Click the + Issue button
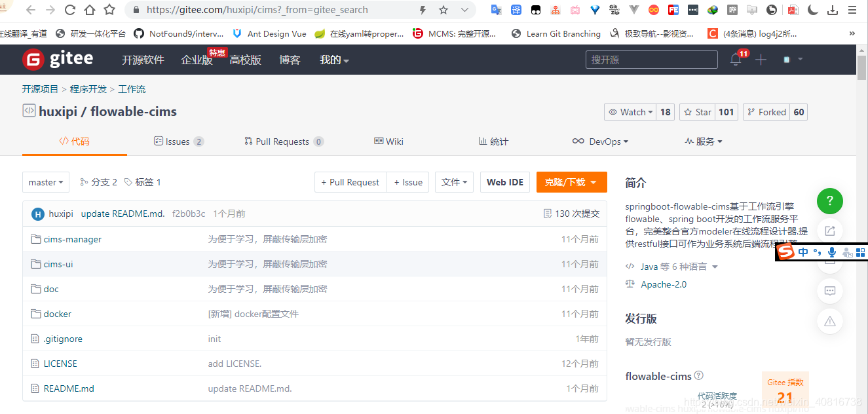Viewport: 868px width, 414px height. [x=408, y=182]
